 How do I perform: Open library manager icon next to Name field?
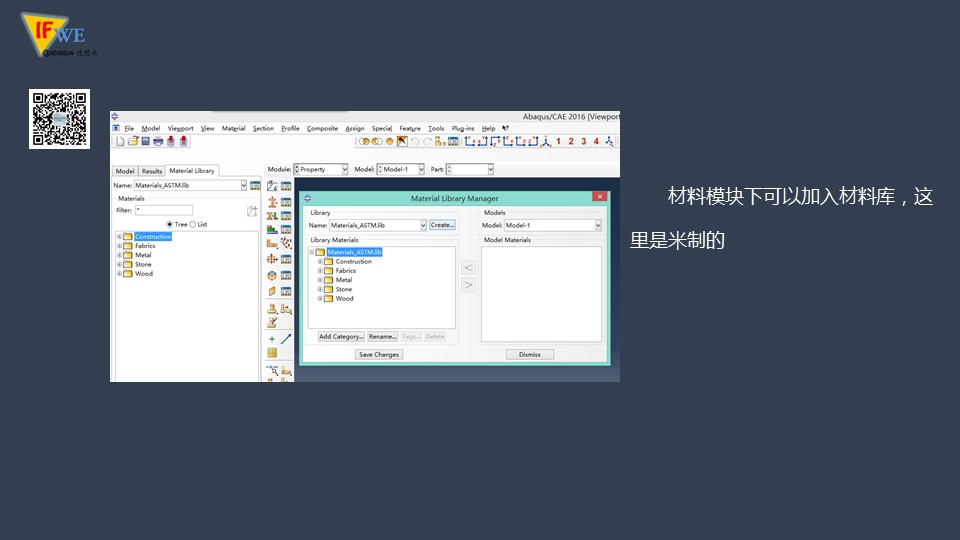(x=255, y=186)
